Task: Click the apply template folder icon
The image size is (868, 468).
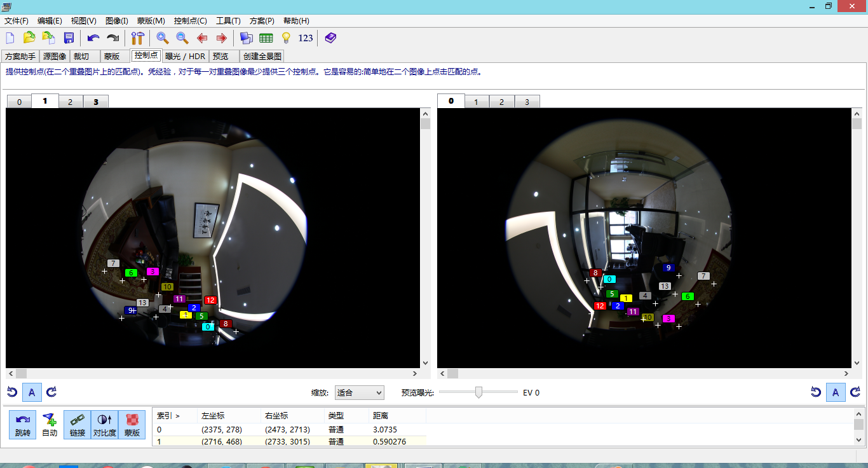Action: [x=48, y=38]
